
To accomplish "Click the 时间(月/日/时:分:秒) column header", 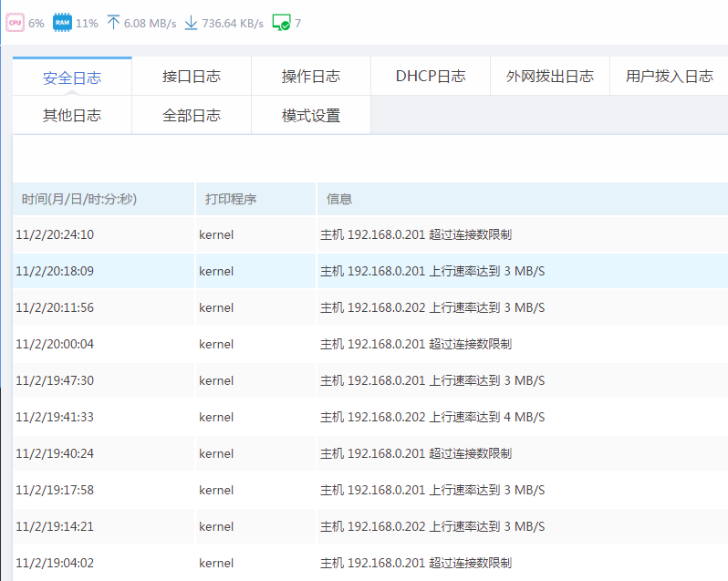I will click(103, 199).
